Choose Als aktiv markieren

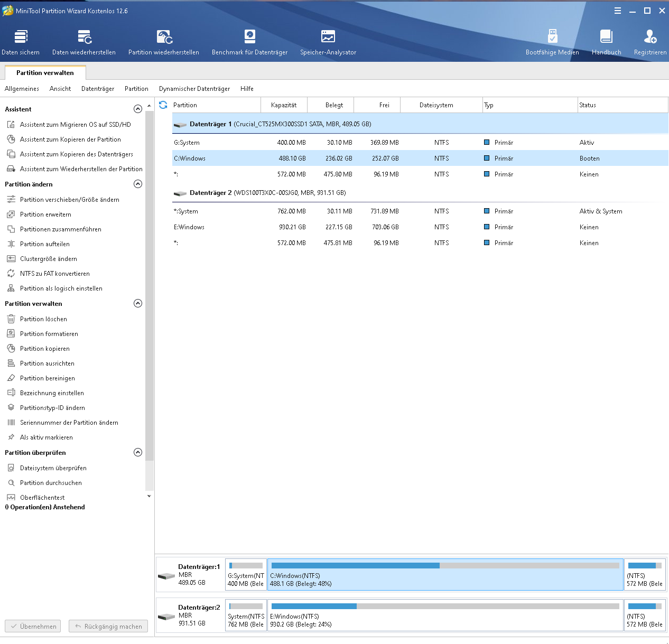click(46, 437)
